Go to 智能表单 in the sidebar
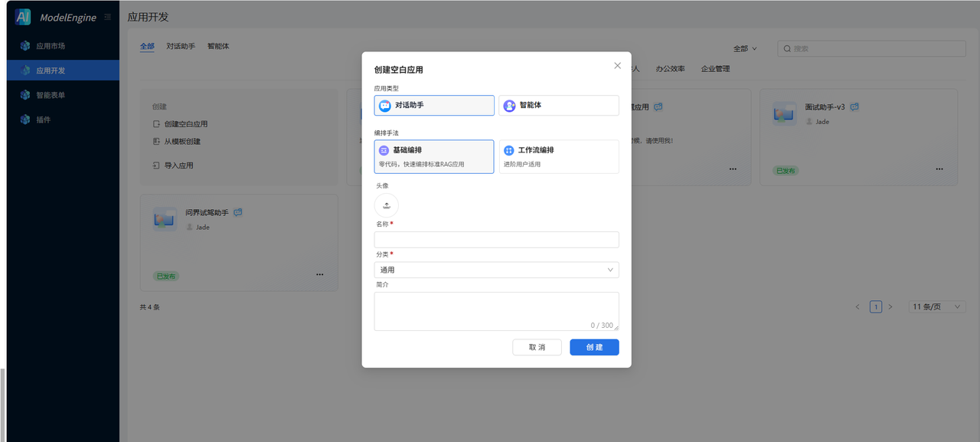 [x=63, y=95]
